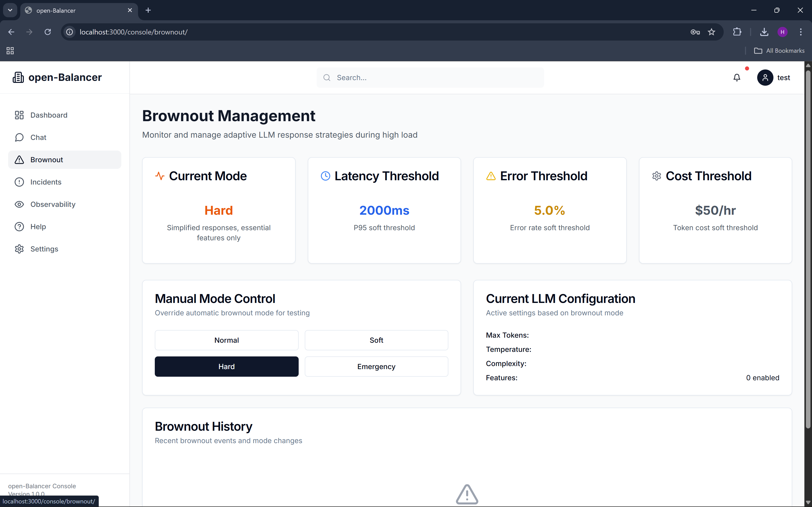
Task: Reload the page with refresh icon
Action: click(48, 32)
